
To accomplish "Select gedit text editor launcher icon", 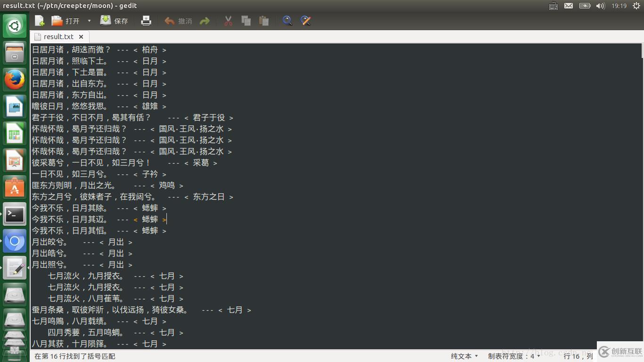I will (x=15, y=269).
